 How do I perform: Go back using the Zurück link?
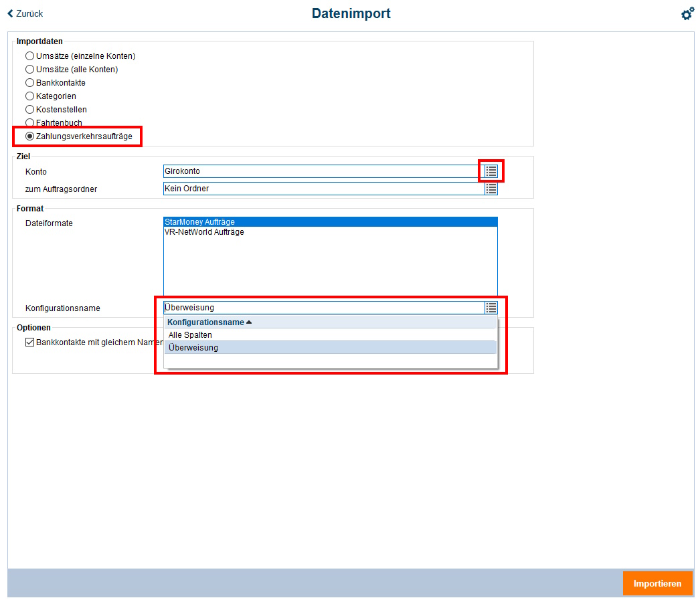click(x=25, y=13)
